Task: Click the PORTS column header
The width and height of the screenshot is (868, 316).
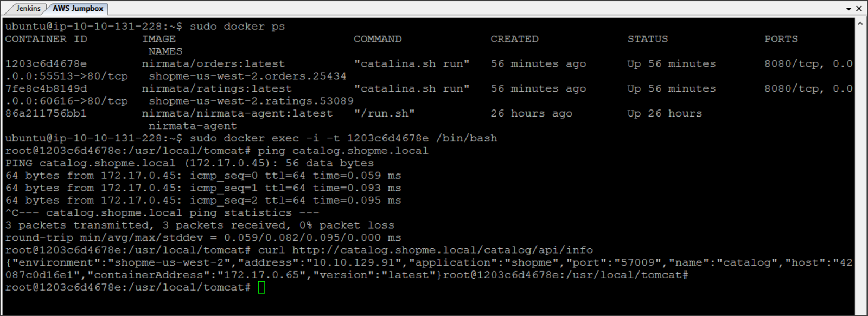Action: [x=780, y=38]
